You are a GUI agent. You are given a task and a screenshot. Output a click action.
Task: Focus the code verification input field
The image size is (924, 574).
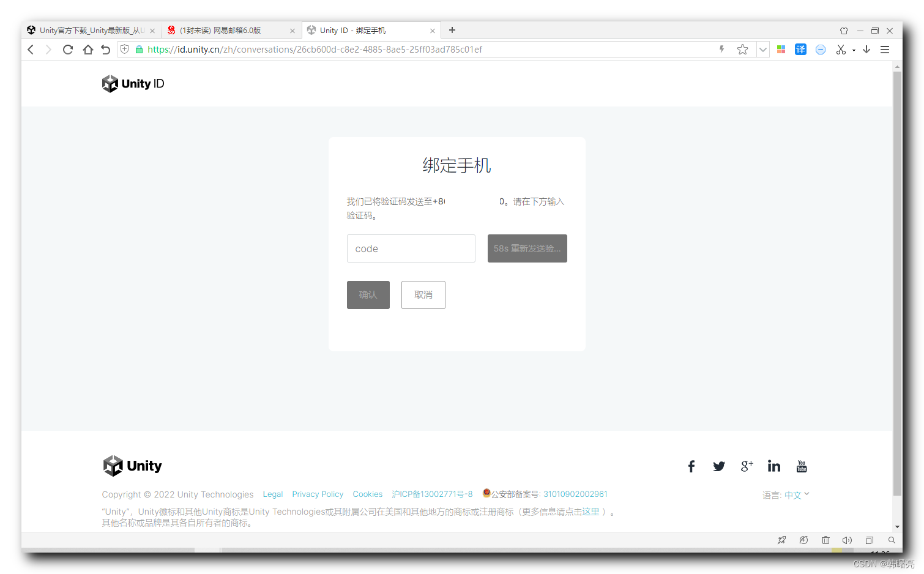[x=411, y=248]
